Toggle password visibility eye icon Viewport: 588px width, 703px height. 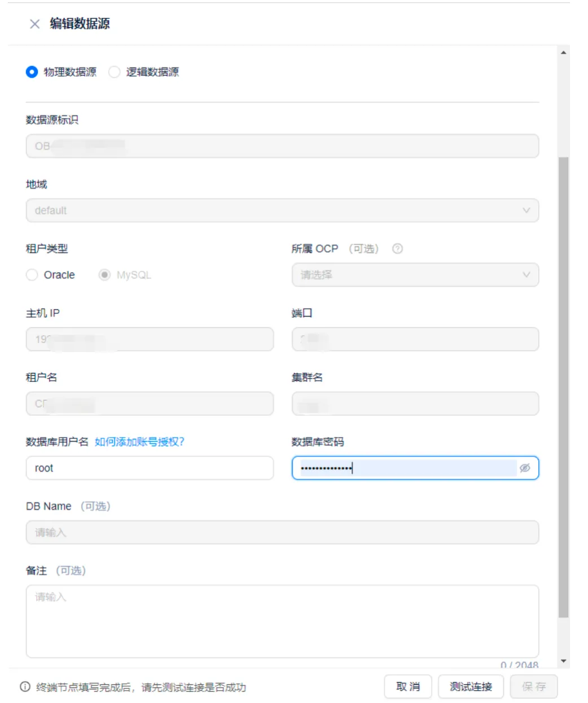[524, 468]
